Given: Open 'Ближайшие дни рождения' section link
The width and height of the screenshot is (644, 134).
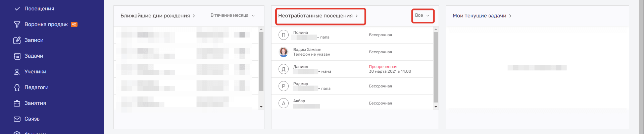Looking at the screenshot, I should (158, 16).
